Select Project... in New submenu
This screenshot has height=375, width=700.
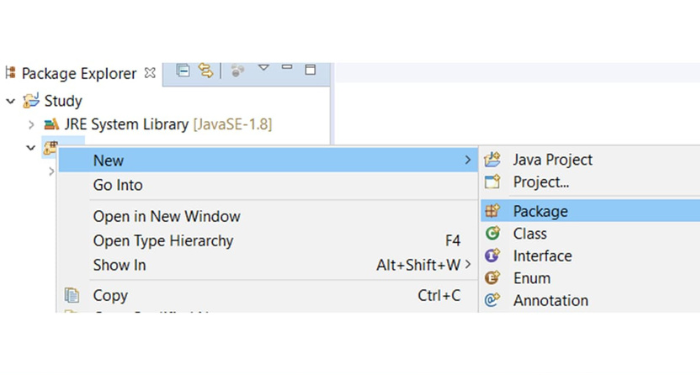(590, 182)
